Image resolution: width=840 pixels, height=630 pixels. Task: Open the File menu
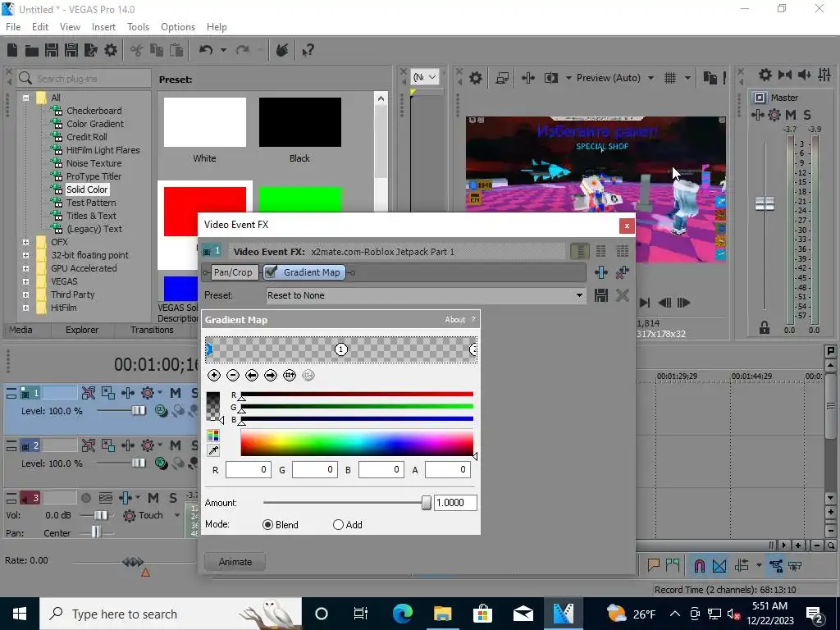[13, 27]
